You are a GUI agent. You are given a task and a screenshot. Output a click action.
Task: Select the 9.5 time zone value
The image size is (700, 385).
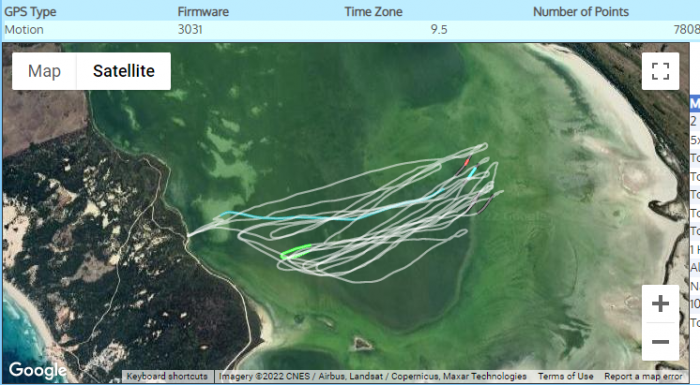[439, 29]
